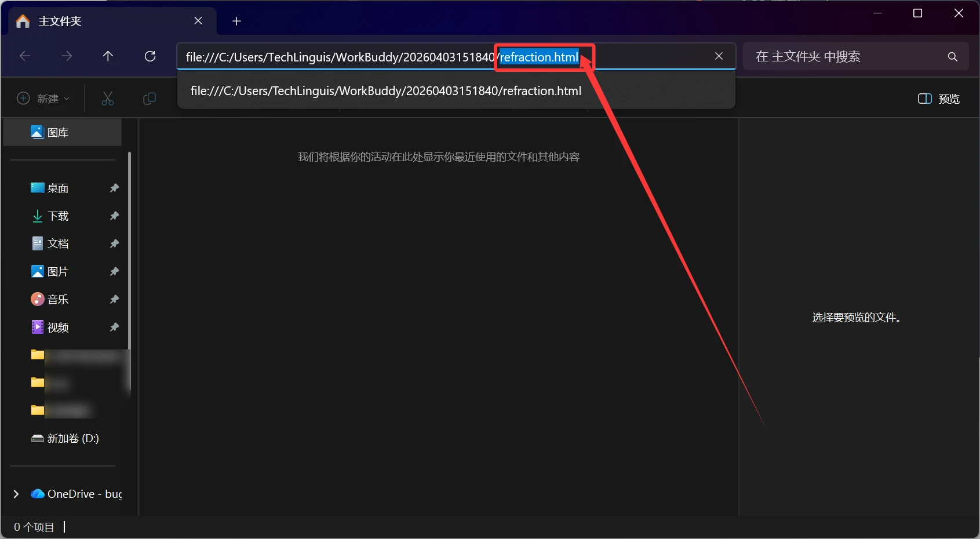Click the search magnifier icon

pos(952,57)
